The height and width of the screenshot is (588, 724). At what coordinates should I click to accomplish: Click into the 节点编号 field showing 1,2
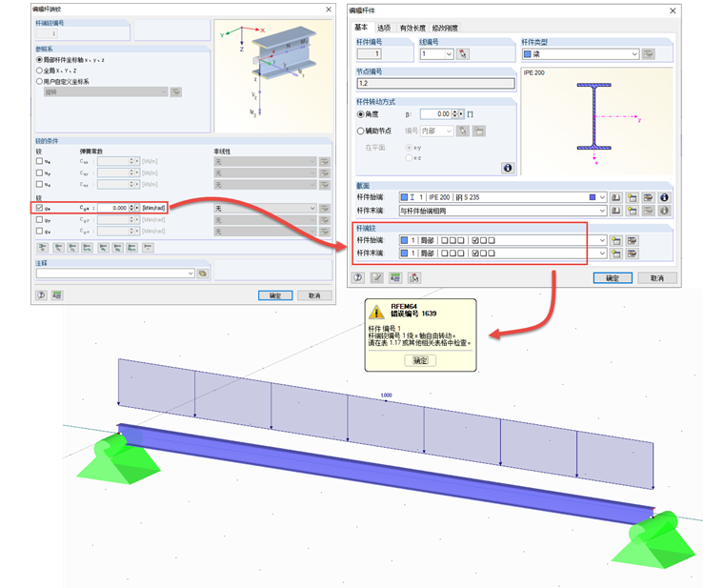435,83
